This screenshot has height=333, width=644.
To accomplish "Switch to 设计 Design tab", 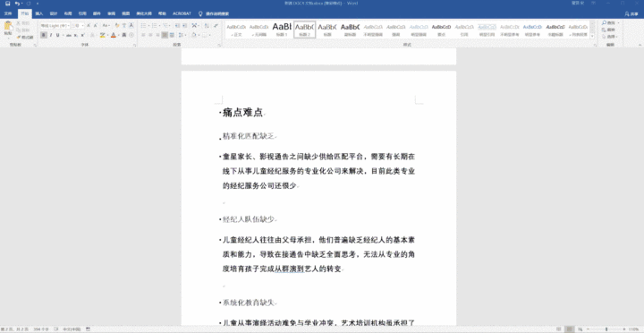I will pyautogui.click(x=54, y=13).
